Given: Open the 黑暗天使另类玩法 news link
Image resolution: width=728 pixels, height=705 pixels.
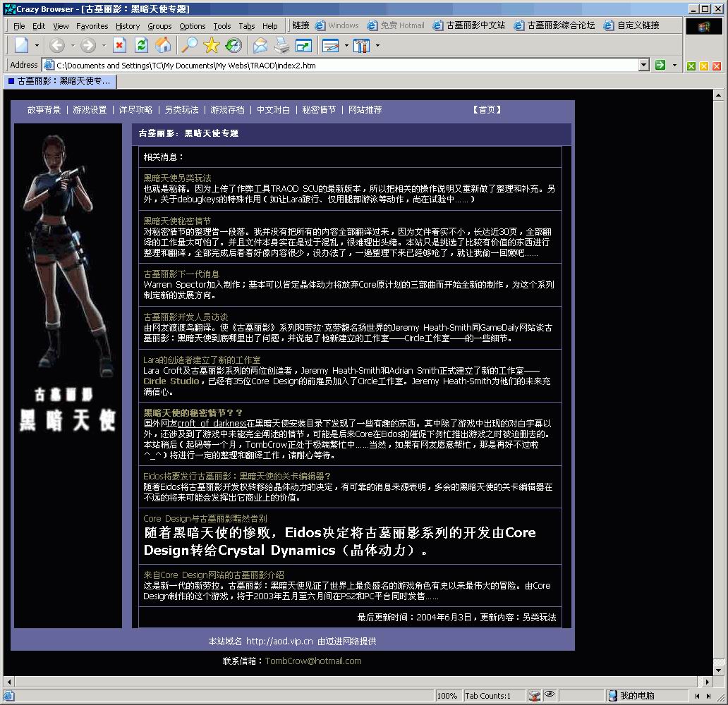Looking at the screenshot, I should (x=177, y=178).
